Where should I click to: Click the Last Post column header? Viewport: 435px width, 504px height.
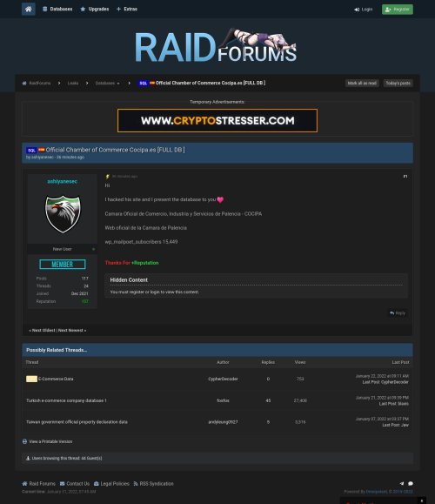point(400,362)
